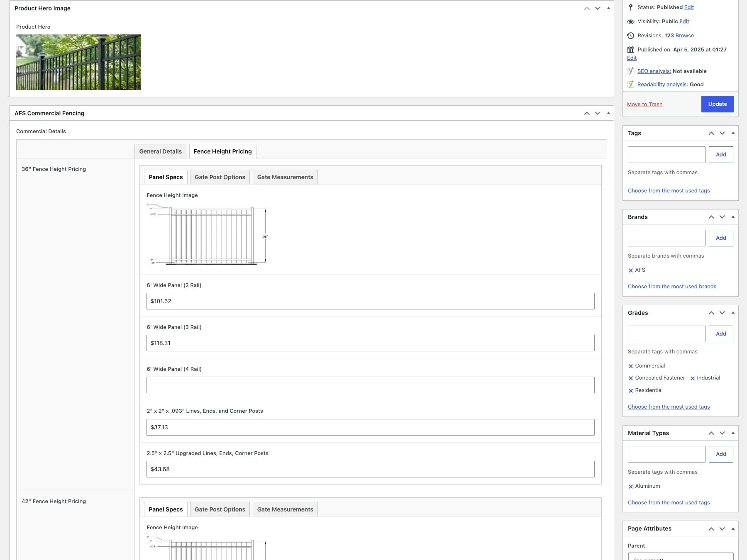Move Page Attributes panel down
Screen dimensions: 747x560
coord(722,528)
